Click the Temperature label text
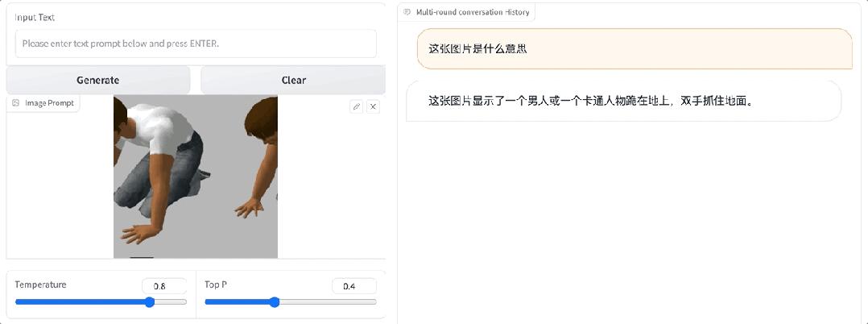Image resolution: width=868 pixels, height=324 pixels. coord(40,285)
